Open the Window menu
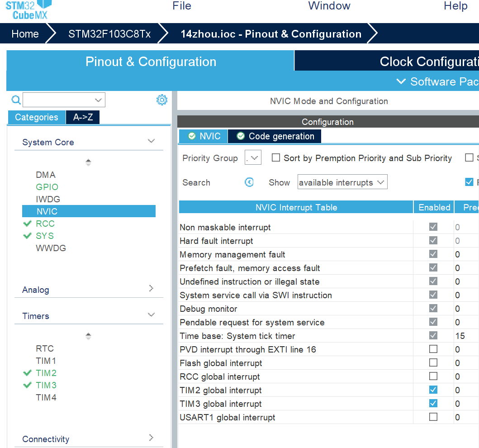479x448 pixels. pos(329,6)
